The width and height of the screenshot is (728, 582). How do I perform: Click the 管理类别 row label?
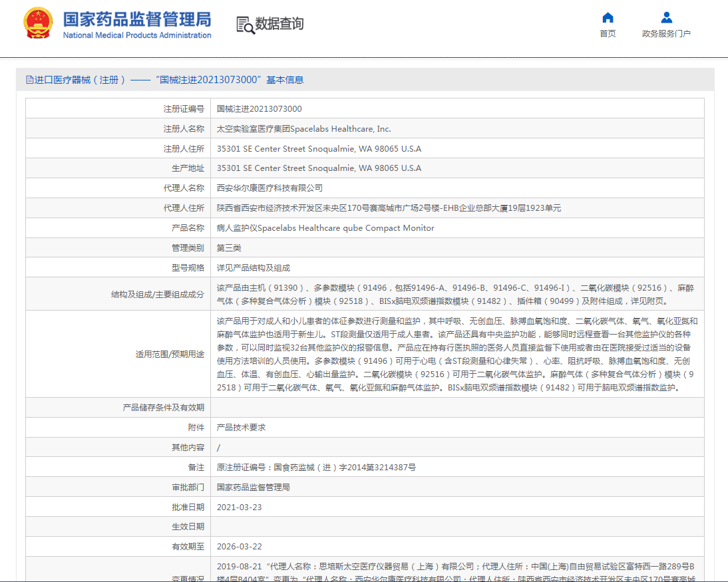click(188, 248)
